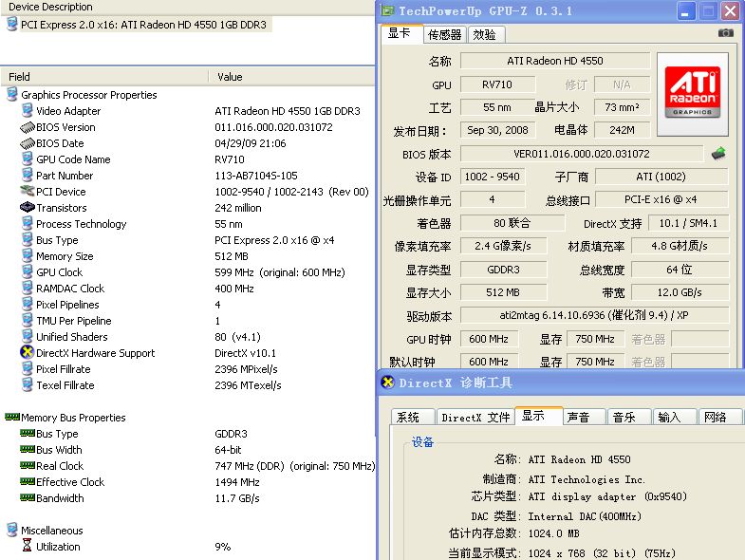Click the Transistors chip icon

coord(28,207)
